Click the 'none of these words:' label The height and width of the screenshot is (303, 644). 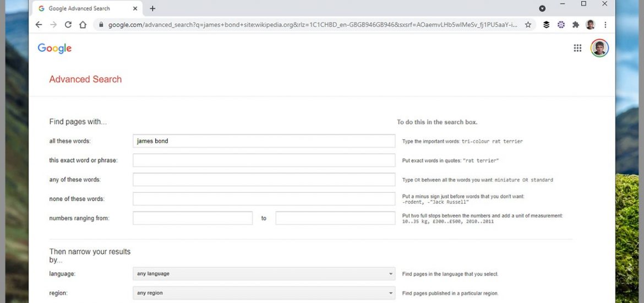pos(77,199)
